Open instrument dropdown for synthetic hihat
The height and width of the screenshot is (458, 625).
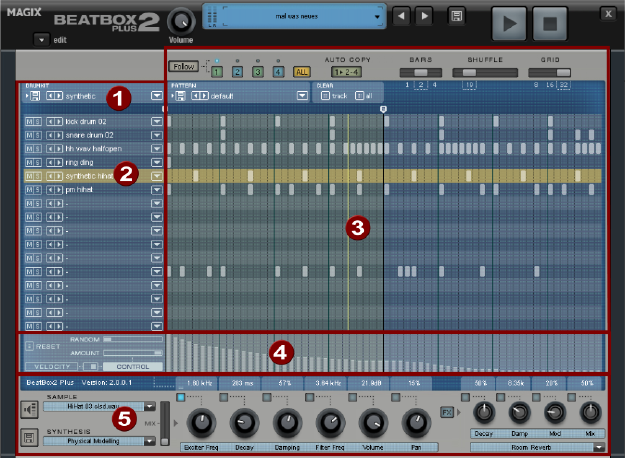[157, 176]
